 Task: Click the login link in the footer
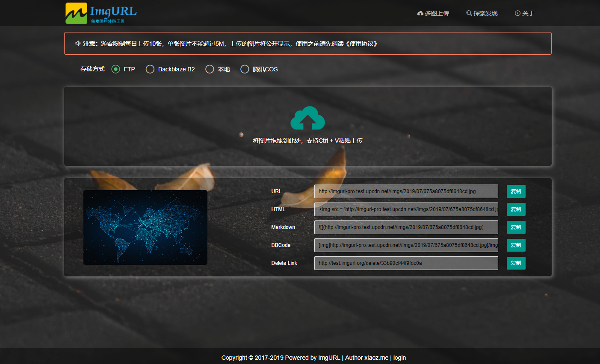399,358
